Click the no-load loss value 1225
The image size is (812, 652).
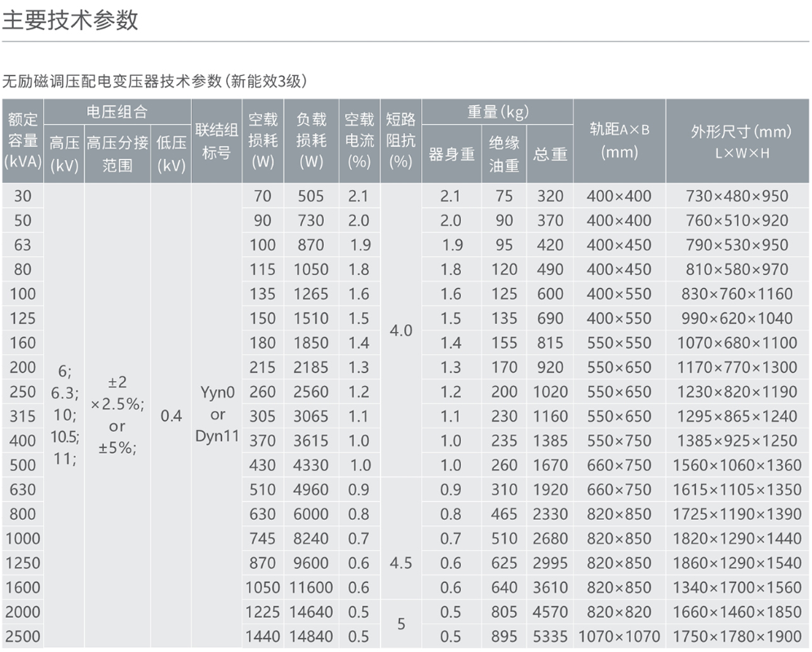tap(263, 611)
